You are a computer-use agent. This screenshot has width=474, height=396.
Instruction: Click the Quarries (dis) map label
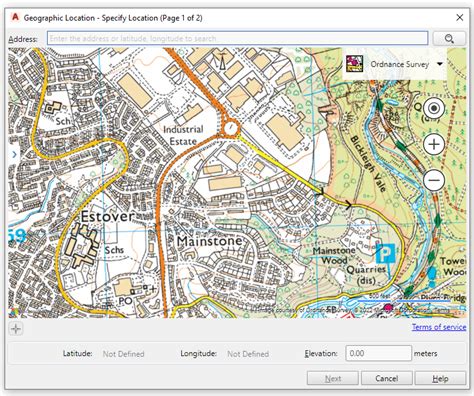coord(366,275)
